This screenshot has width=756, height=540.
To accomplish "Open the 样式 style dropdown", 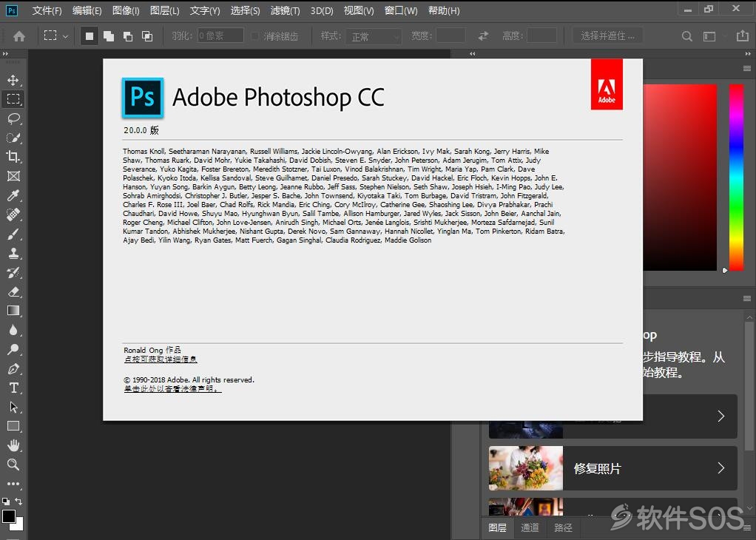I will (374, 36).
